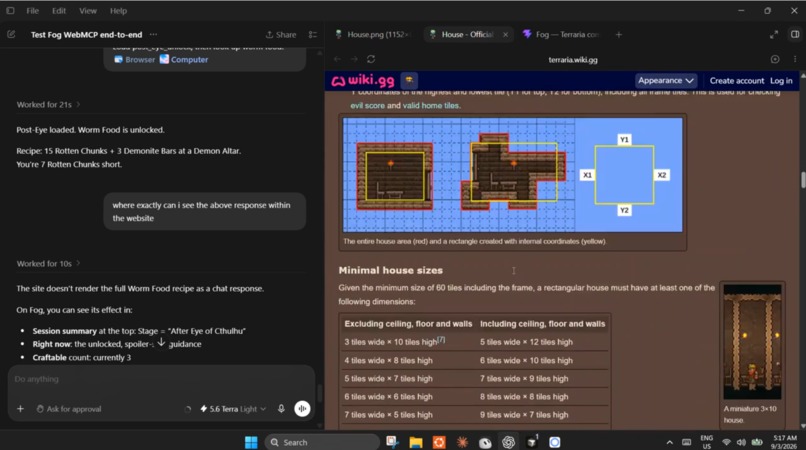Viewport: 806px width, 450px height.
Task: Start voice mode with waveform button
Action: (x=302, y=409)
